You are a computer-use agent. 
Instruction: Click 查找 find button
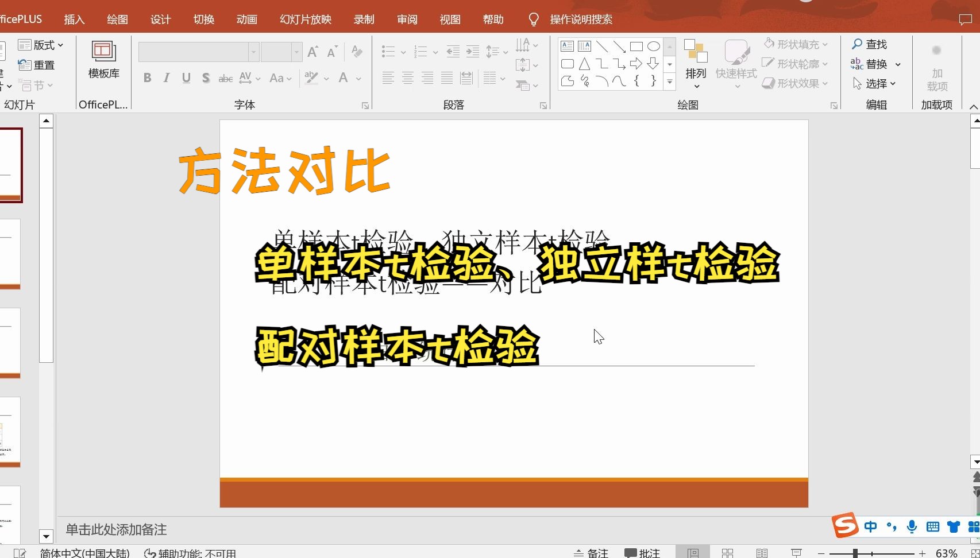870,44
